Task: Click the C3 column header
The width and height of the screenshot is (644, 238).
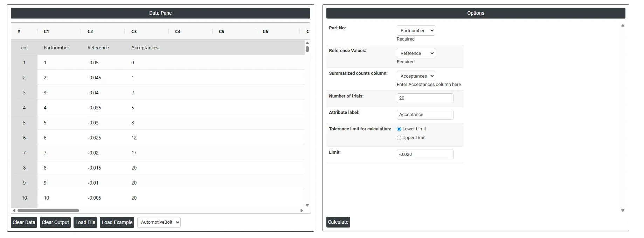Action: click(146, 31)
